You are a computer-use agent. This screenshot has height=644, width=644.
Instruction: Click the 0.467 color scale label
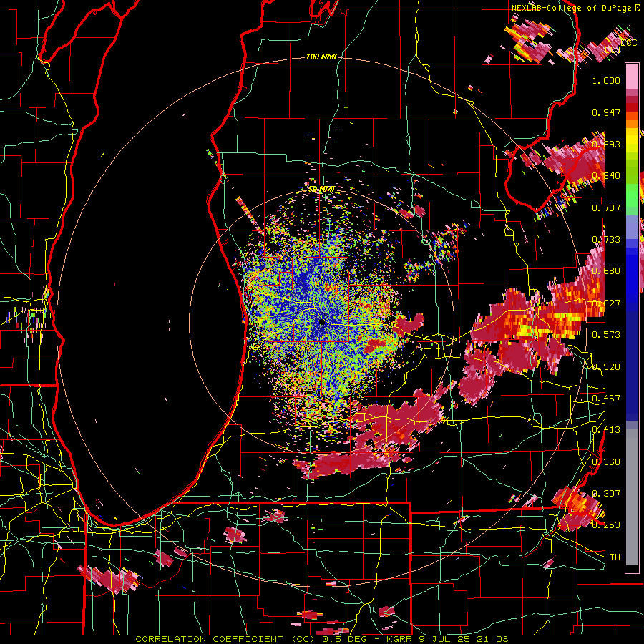[x=606, y=398]
